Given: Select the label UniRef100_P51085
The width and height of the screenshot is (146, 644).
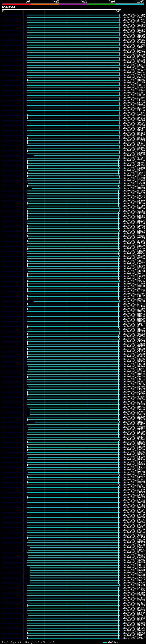Looking at the screenshot, I should tap(134, 82).
